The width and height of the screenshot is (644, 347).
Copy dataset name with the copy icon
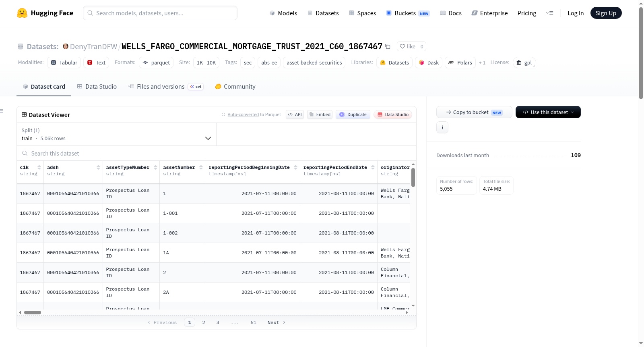388,46
